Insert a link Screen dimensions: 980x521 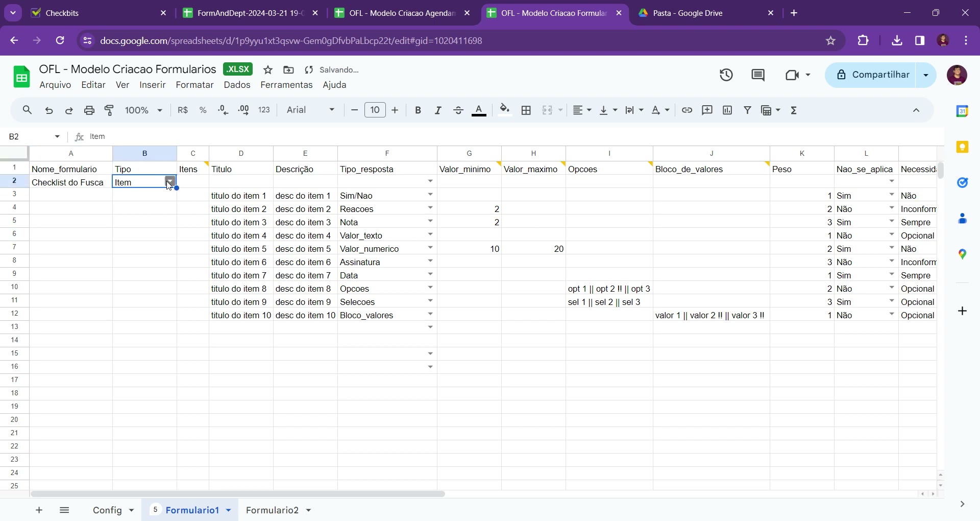(x=687, y=110)
